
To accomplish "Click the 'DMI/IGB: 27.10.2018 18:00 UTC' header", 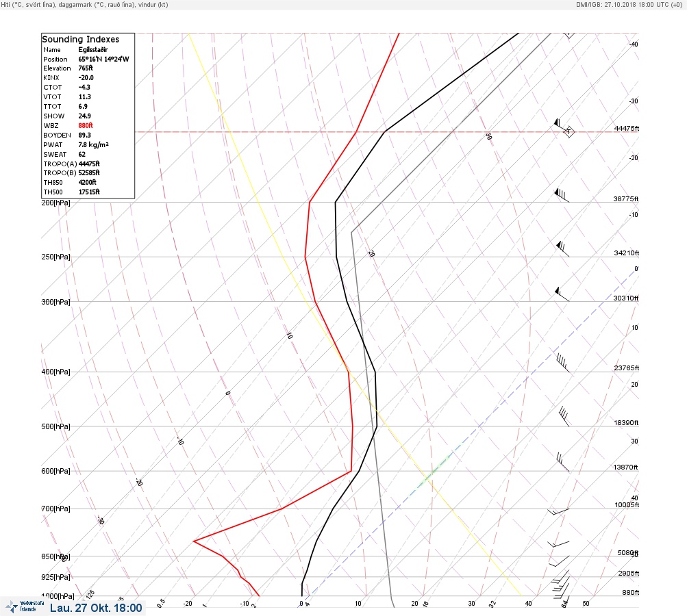I will coord(629,5).
